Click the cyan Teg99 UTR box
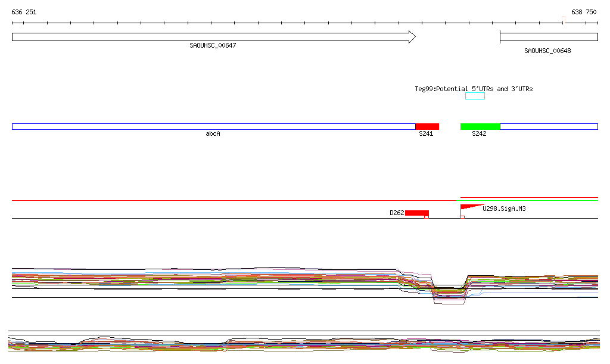The width and height of the screenshot is (610, 364). (475, 96)
